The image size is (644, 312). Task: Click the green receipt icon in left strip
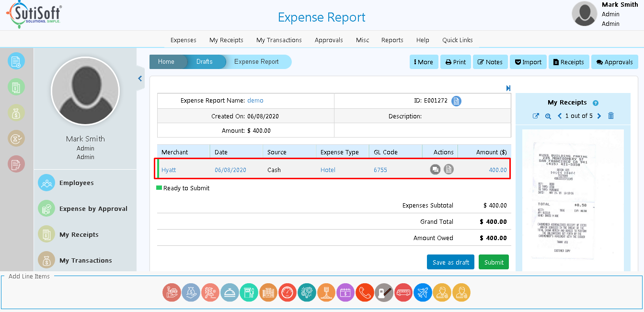point(16,87)
